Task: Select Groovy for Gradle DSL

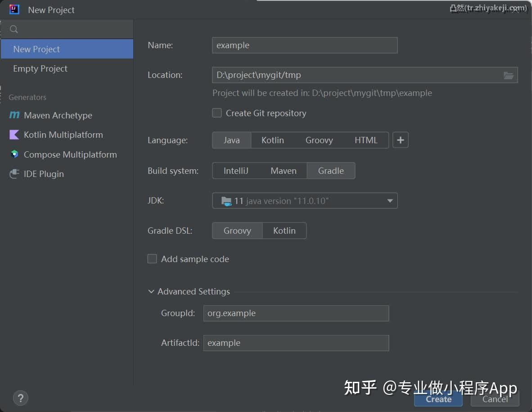Action: pyautogui.click(x=237, y=231)
